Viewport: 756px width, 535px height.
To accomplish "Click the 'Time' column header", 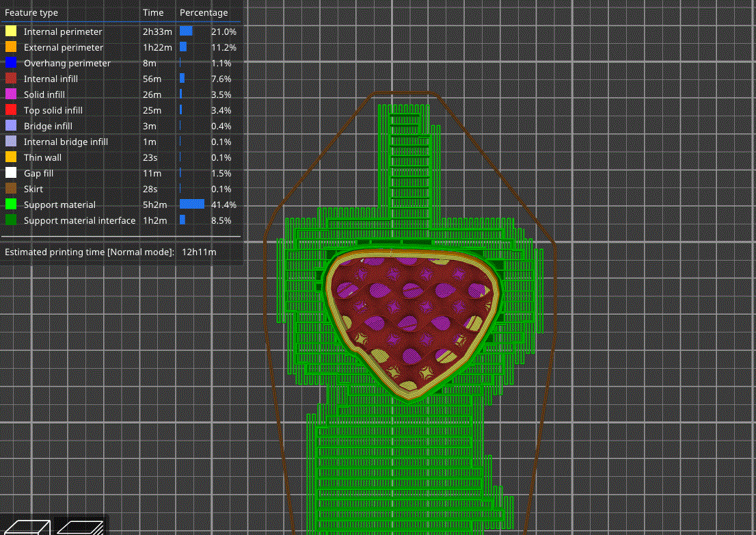I will coord(153,12).
